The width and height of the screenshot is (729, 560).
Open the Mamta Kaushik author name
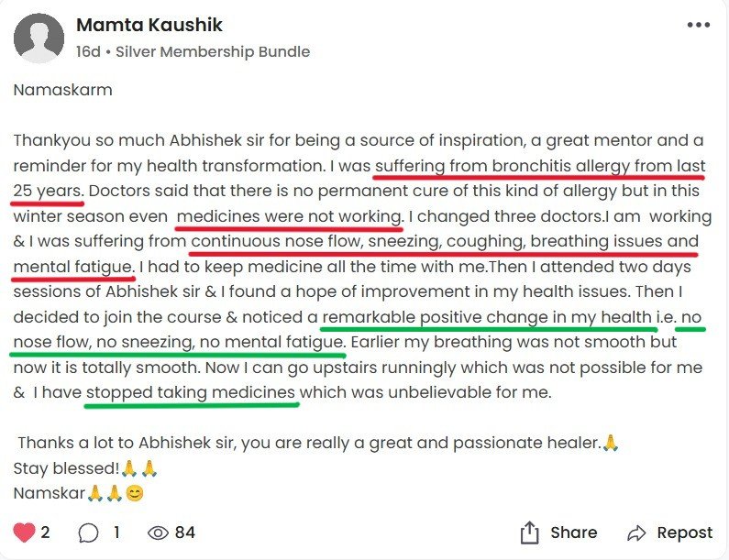(149, 25)
